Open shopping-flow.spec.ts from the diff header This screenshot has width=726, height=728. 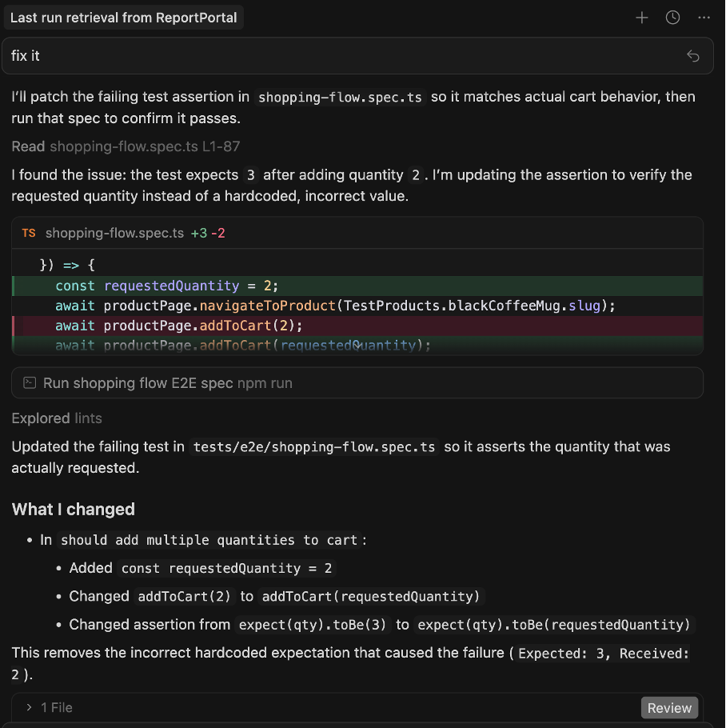[114, 233]
